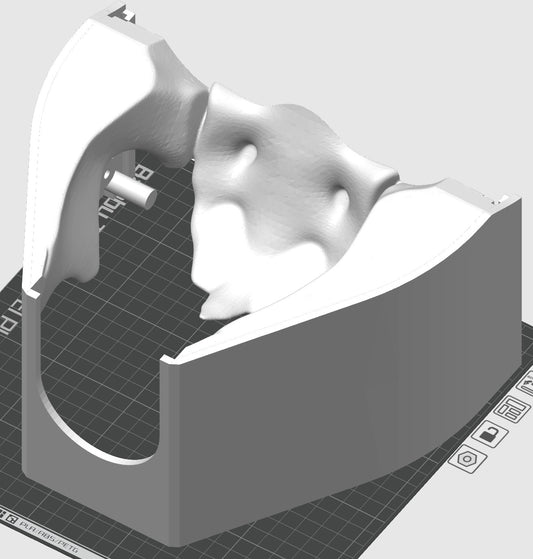The image size is (533, 559).
Task: Toggle the plate lock padlock icon
Action: coord(490,434)
